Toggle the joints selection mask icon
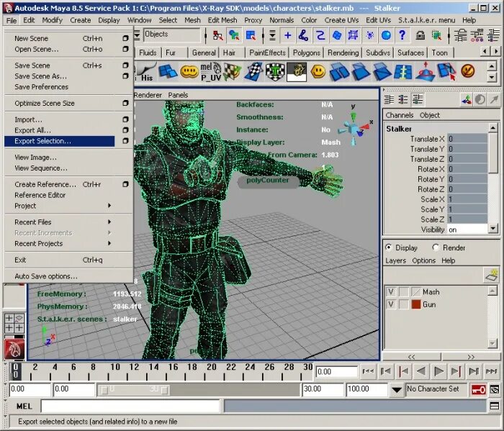Viewport: 504px width, 431px height. point(303,35)
